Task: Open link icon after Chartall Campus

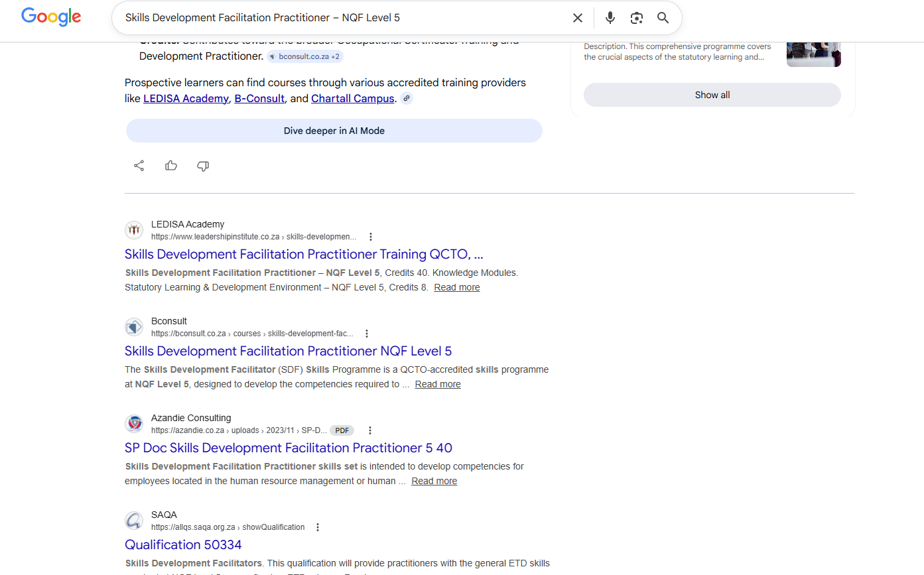Action: coord(407,99)
